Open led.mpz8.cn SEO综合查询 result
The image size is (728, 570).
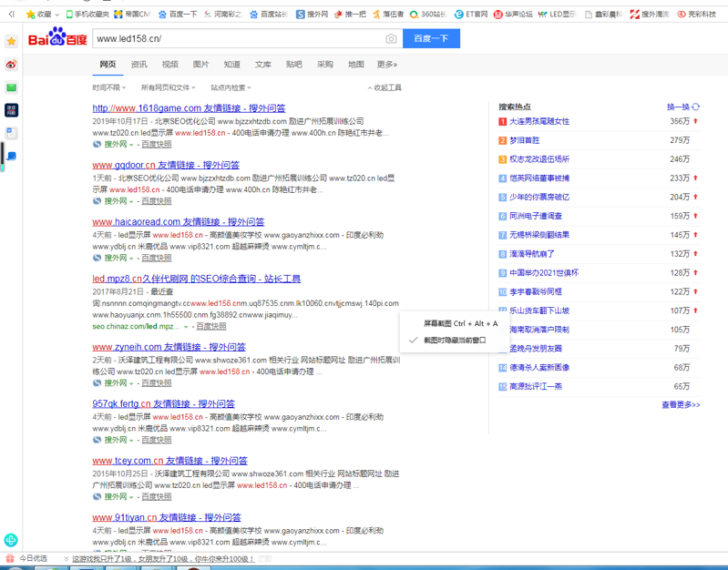pyautogui.click(x=197, y=279)
